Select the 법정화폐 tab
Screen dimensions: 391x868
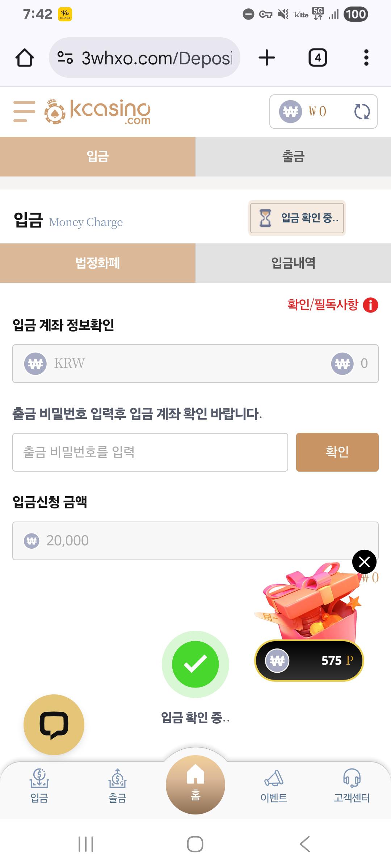98,263
